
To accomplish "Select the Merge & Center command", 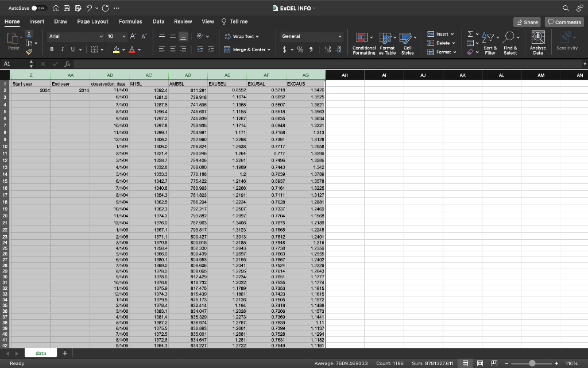I will pos(247,49).
